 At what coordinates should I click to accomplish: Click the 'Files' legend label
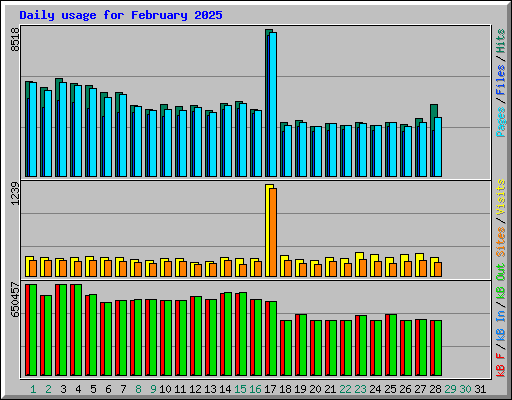click(500, 80)
